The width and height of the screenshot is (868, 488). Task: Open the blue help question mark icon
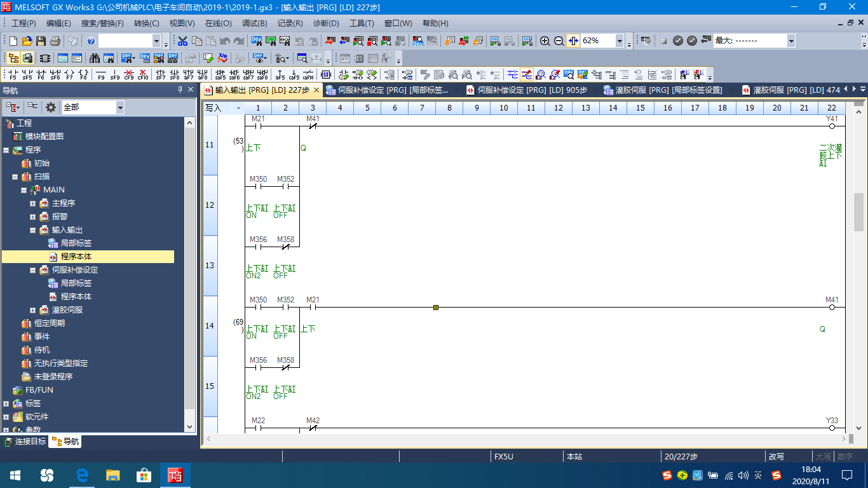(x=91, y=41)
